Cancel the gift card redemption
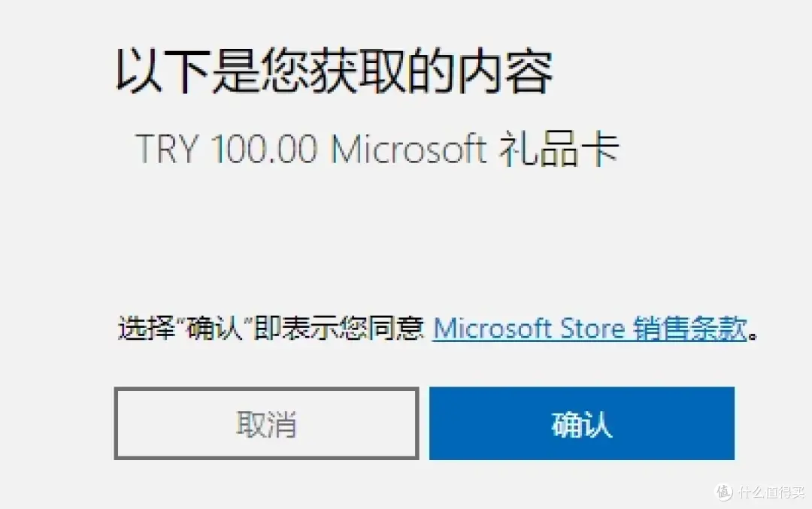Viewport: 812px width, 509px height. [x=266, y=423]
